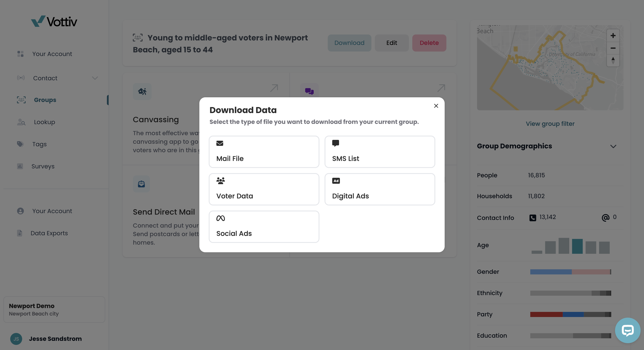Click the People count 16,815
Screen dimensions: 644x350
point(536,175)
